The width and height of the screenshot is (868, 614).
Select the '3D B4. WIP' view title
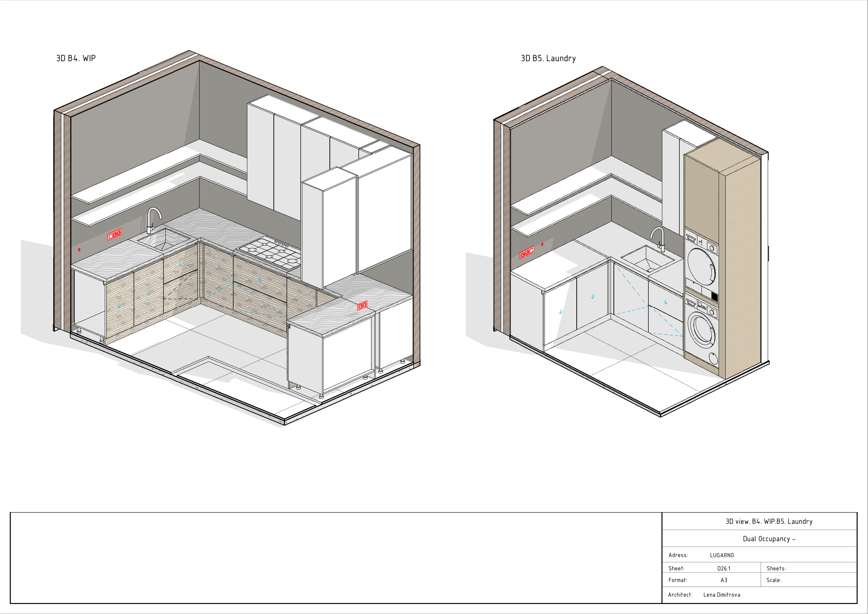pyautogui.click(x=76, y=58)
